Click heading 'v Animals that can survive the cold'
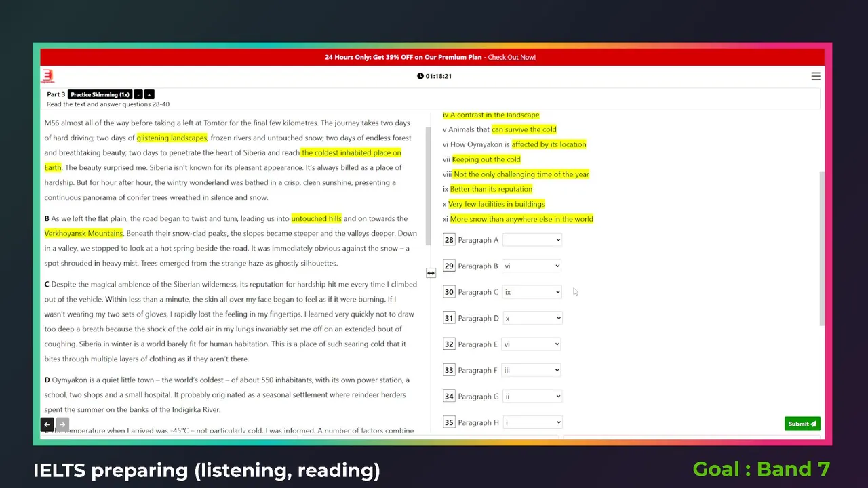868x488 pixels. [500, 129]
